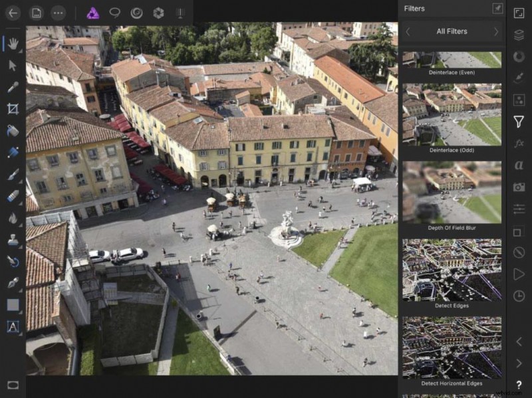Open the Selections persona lasso icon
Viewport: 532px width, 398px height.
point(115,13)
